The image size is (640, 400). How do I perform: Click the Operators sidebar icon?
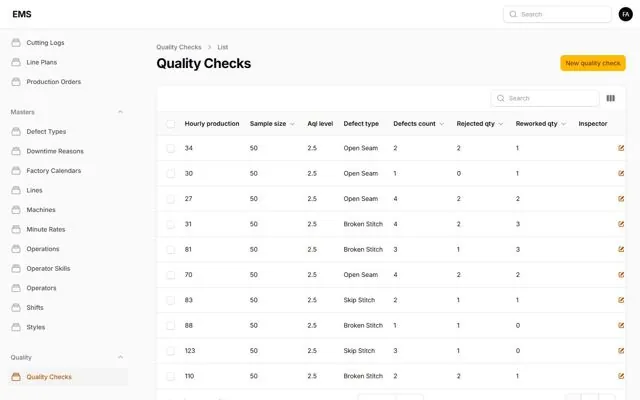tap(16, 288)
